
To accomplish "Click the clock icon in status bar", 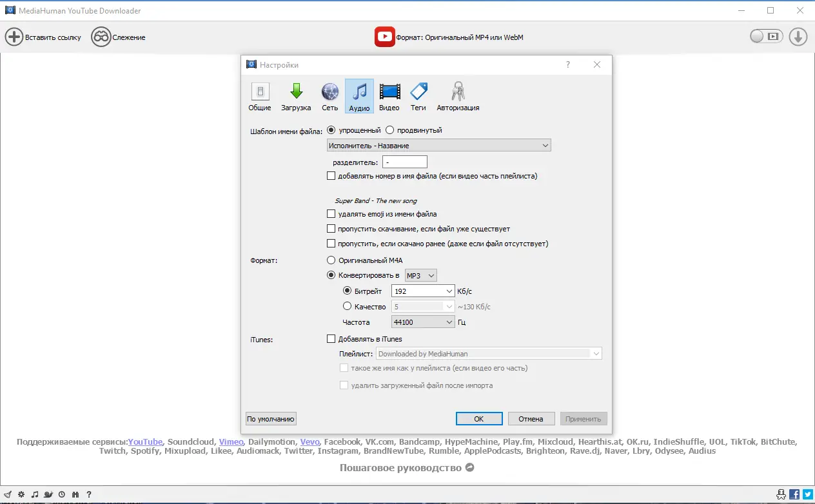I will 62,494.
